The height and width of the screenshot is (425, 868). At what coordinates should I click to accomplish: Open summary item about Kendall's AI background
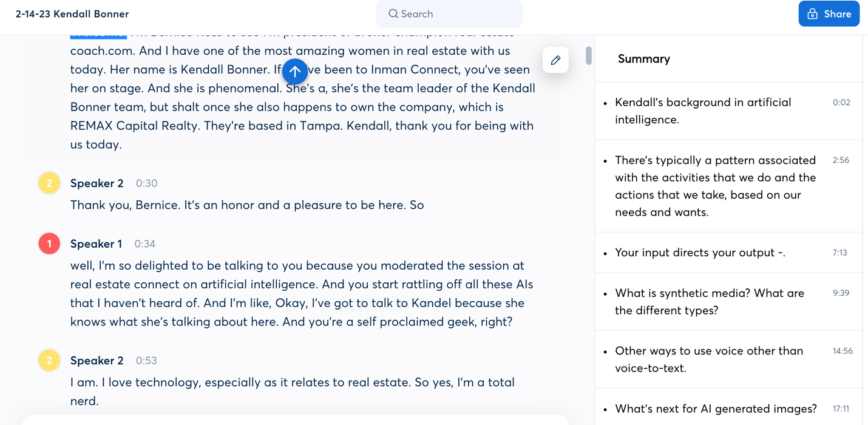tap(702, 110)
